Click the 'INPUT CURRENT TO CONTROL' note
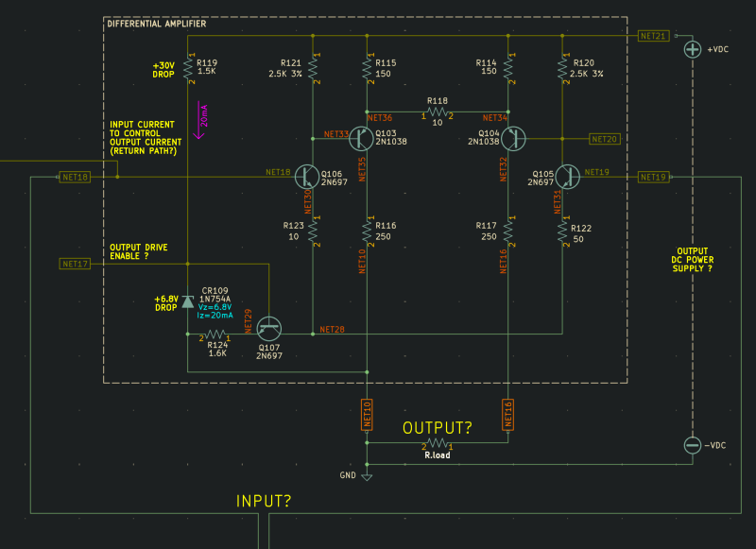The height and width of the screenshot is (549, 756). pos(146,137)
